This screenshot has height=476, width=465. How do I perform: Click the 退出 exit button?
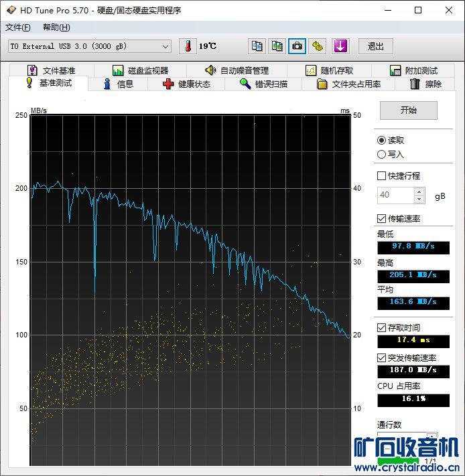coord(376,46)
